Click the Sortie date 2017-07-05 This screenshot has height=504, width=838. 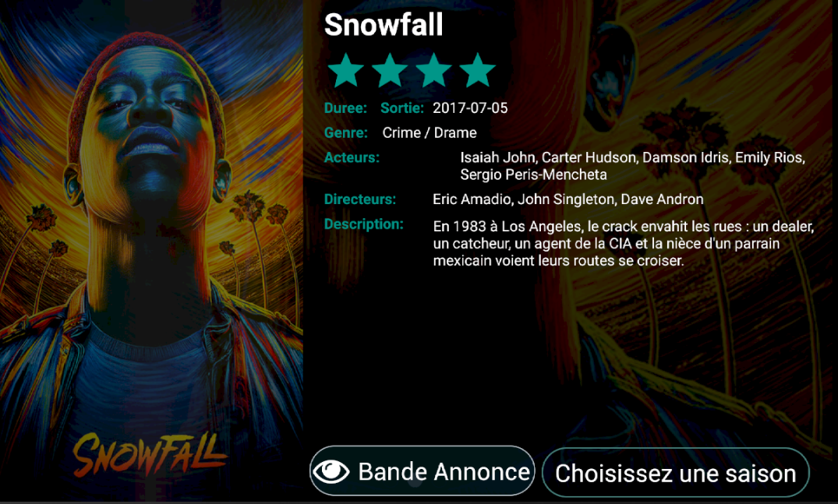coord(470,107)
